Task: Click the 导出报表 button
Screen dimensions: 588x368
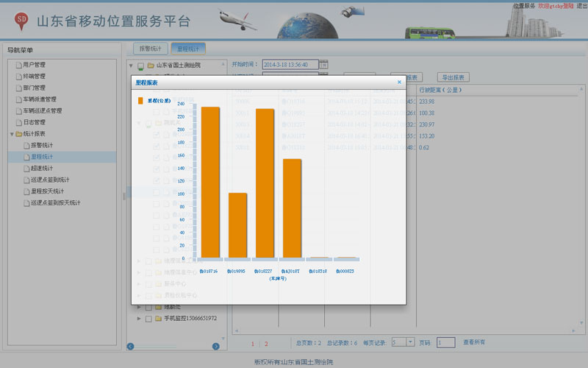Action: tap(453, 77)
